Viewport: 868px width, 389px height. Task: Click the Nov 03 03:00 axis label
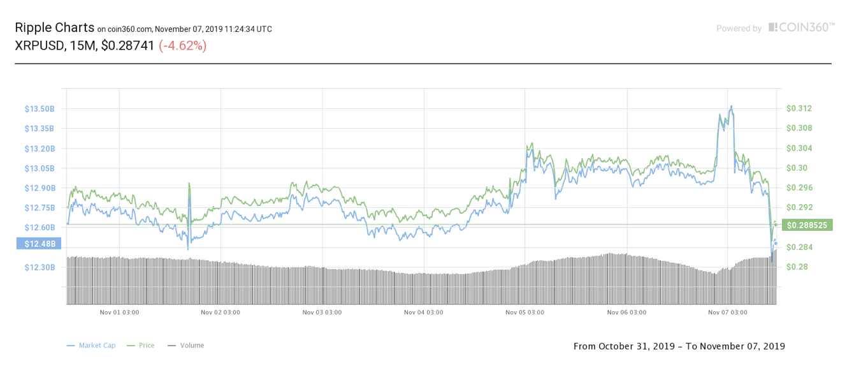click(322, 312)
